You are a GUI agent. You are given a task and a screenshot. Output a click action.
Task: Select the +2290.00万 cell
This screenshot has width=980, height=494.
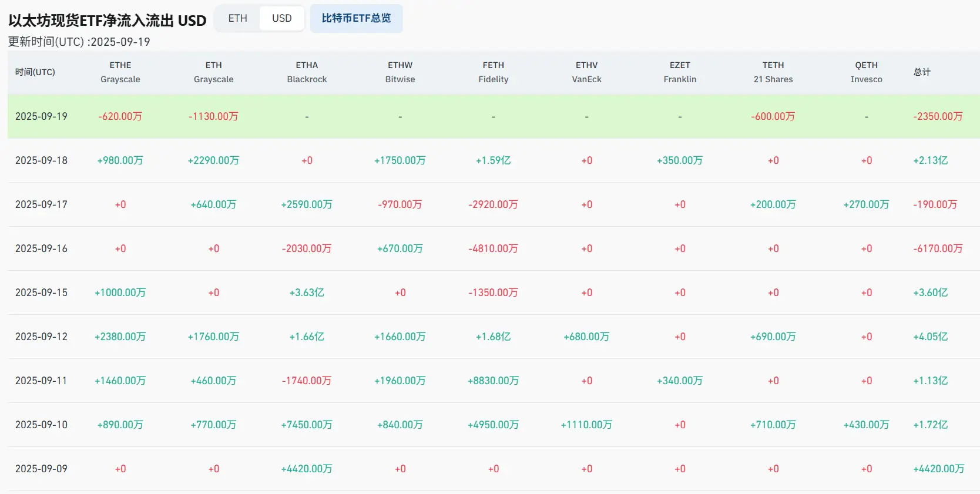(214, 160)
